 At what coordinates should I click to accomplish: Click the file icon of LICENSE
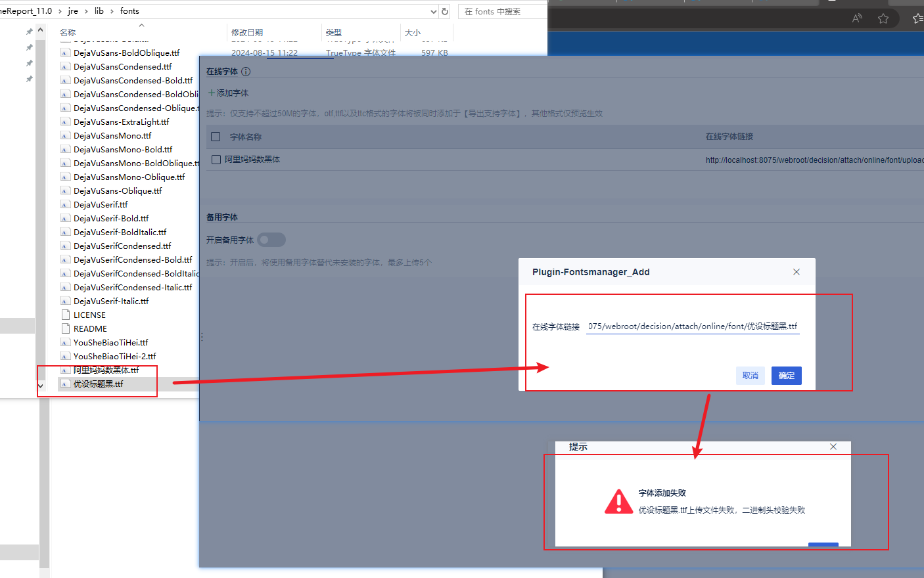pyautogui.click(x=65, y=315)
